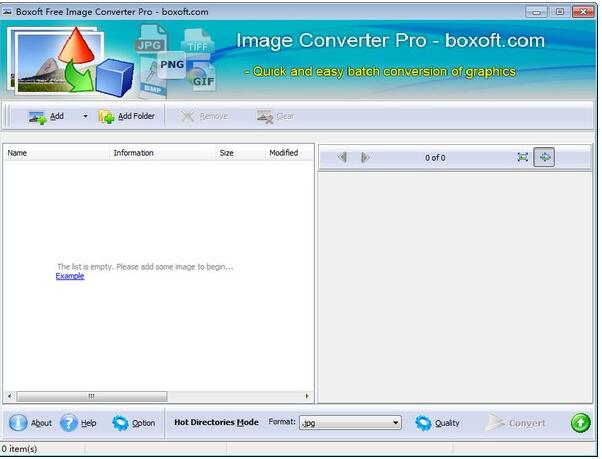602x459 pixels.
Task: Go to previous image in preview
Action: [342, 157]
